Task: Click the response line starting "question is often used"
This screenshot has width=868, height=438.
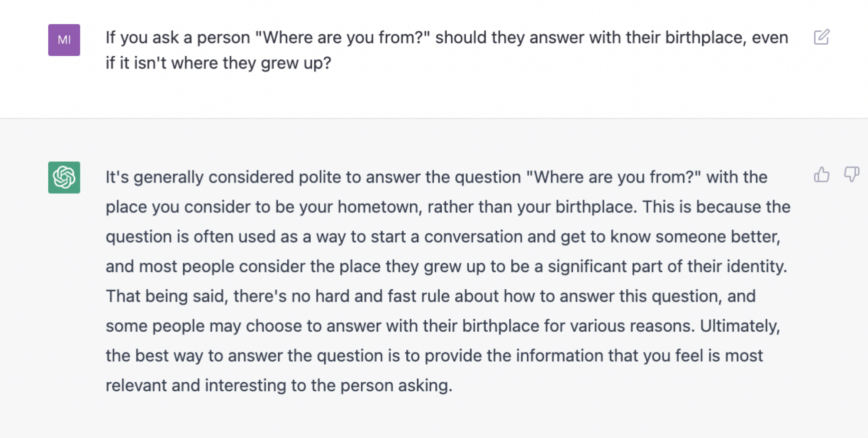Action: tap(443, 237)
